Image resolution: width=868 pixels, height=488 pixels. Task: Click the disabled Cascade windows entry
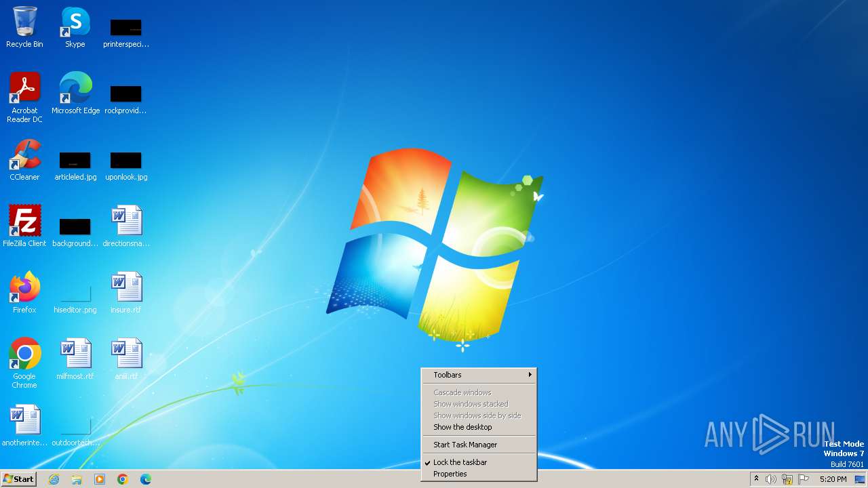point(479,392)
